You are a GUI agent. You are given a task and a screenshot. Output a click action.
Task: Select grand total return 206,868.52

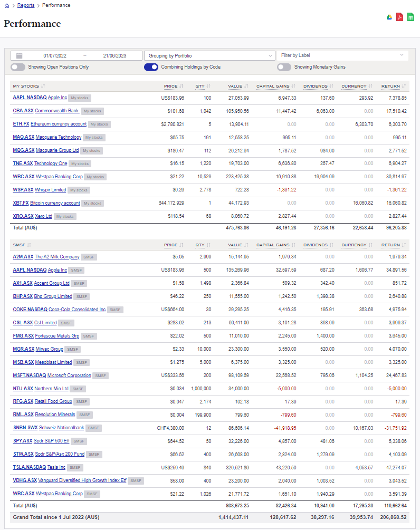tap(393, 517)
